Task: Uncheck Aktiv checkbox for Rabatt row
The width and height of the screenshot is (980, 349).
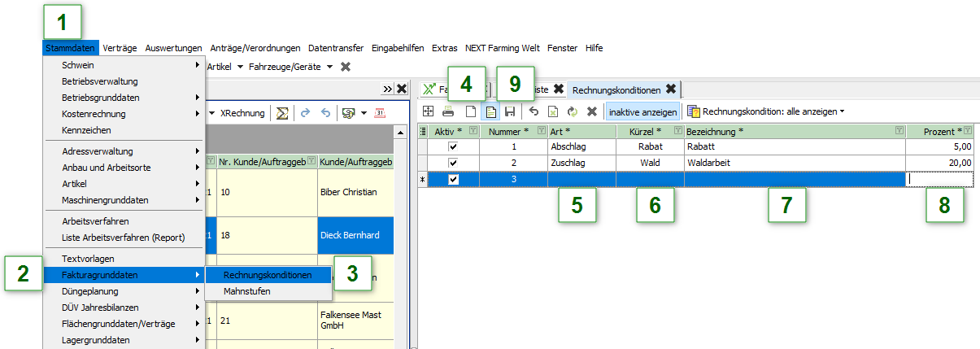Action: [x=454, y=147]
